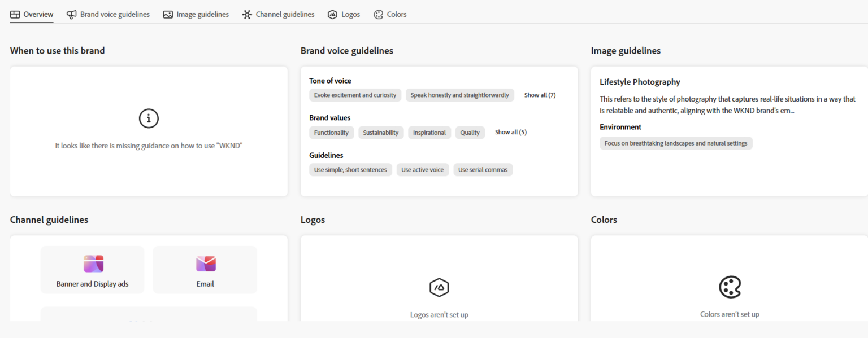Expand all tone of voice entries with Show all (7)

coord(539,95)
